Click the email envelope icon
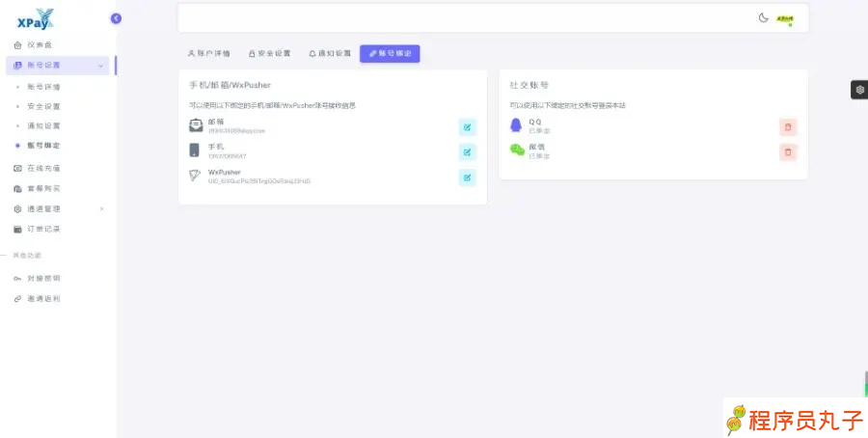The height and width of the screenshot is (438, 868). (196, 125)
